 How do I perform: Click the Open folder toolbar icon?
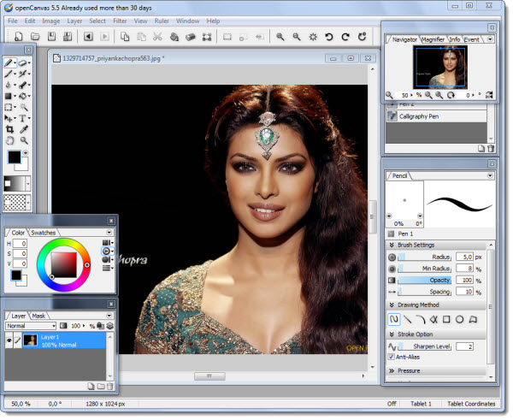(x=35, y=36)
